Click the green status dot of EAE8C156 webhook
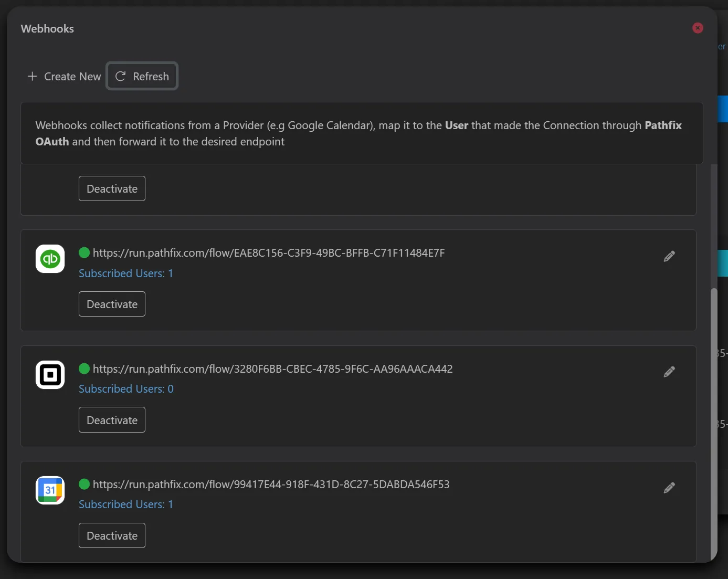Image resolution: width=728 pixels, height=579 pixels. click(x=85, y=253)
